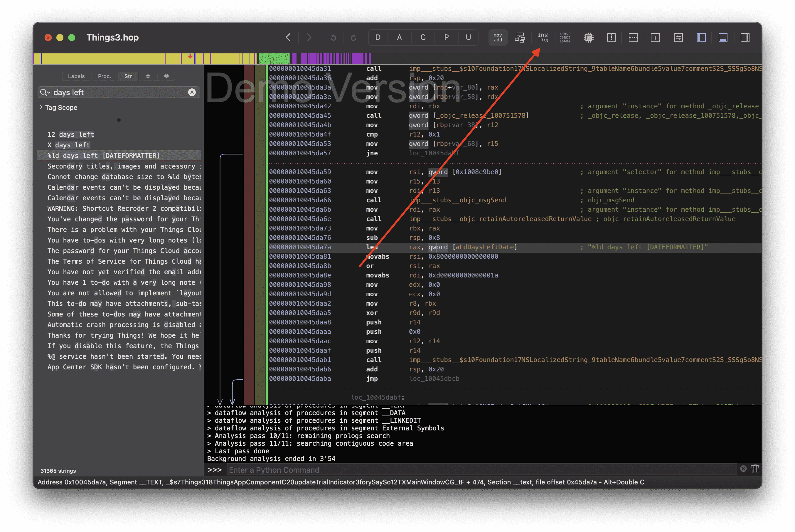Viewport: 795px width, 532px height.
Task: Empty console log with trash icon
Action: pyautogui.click(x=755, y=469)
